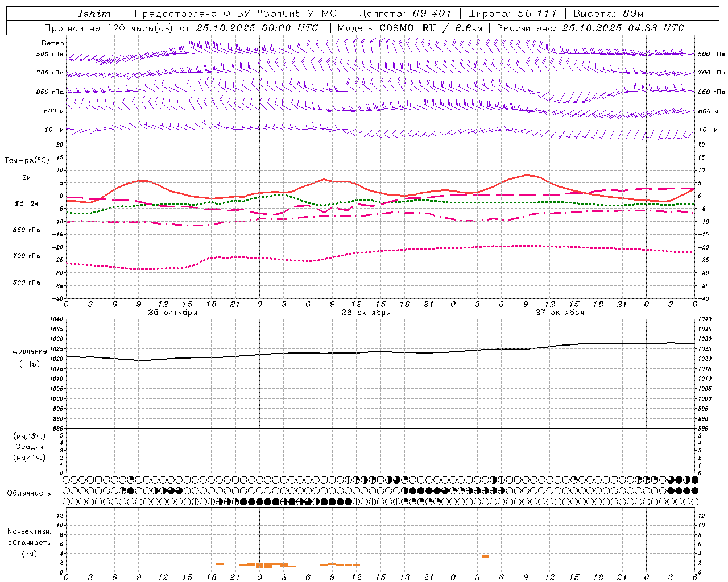The height and width of the screenshot is (582, 728).
Task: Click the station name "Ishim" in the header
Action: coord(95,14)
